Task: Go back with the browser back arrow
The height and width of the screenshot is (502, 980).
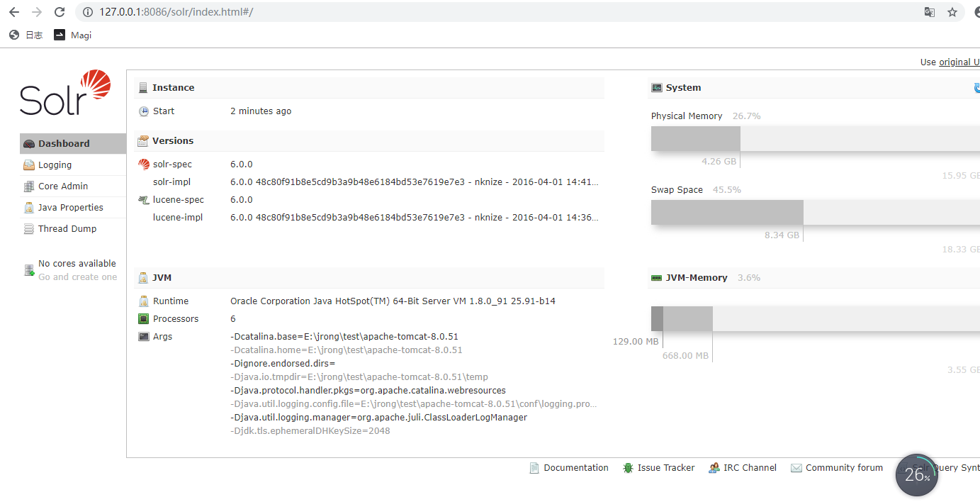Action: (14, 12)
